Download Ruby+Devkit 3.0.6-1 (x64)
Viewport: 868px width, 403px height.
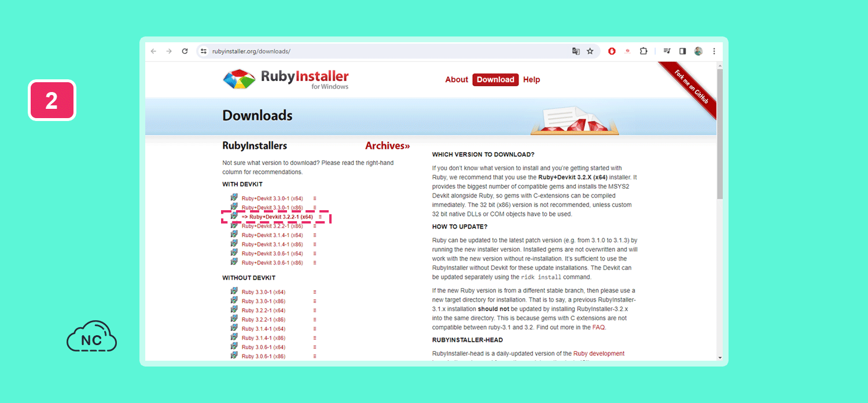[273, 254]
